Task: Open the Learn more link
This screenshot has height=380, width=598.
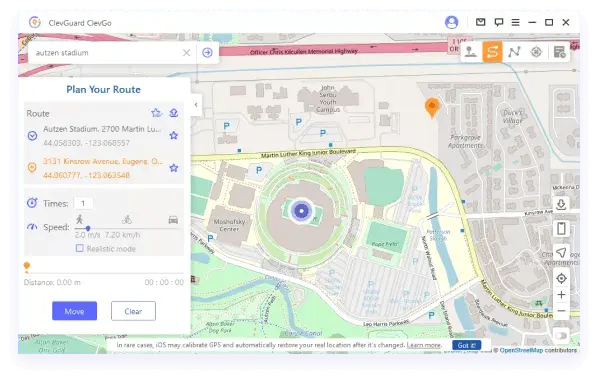Action: 424,345
